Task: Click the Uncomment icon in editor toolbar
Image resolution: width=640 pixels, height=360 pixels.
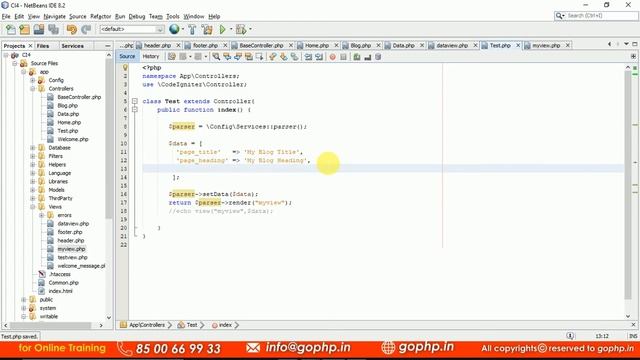Action: 367,57
